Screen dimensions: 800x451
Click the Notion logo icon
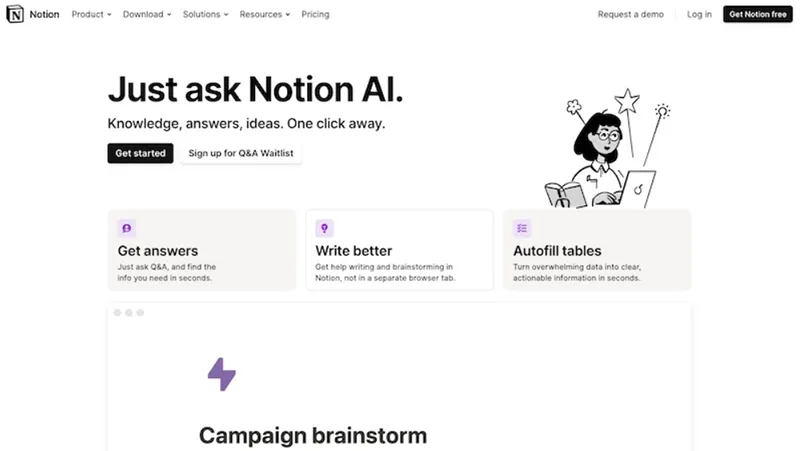click(x=15, y=14)
